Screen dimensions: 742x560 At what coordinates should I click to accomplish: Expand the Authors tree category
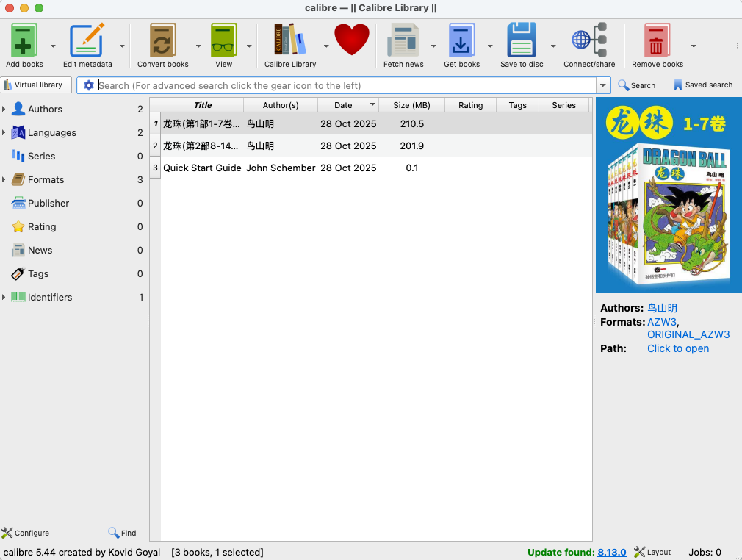(4, 110)
